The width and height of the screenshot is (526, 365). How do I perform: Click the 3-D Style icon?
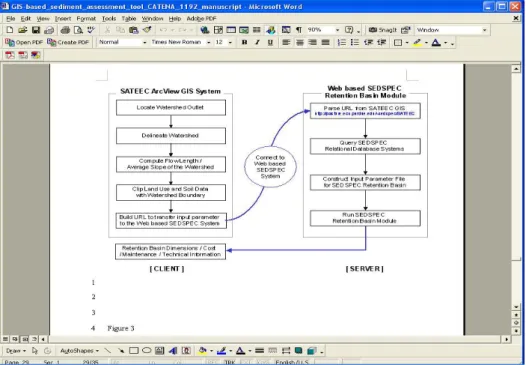[312, 351]
